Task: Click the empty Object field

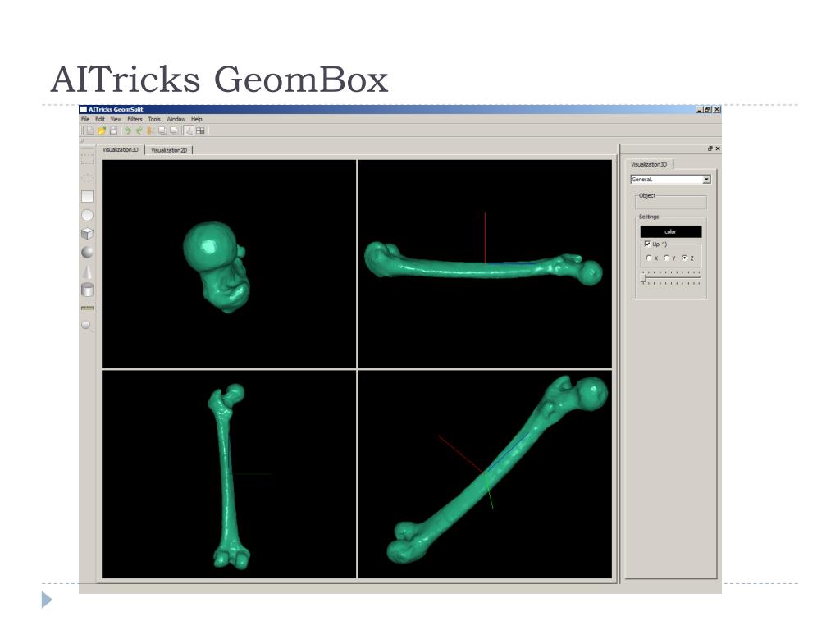Action: click(x=671, y=203)
